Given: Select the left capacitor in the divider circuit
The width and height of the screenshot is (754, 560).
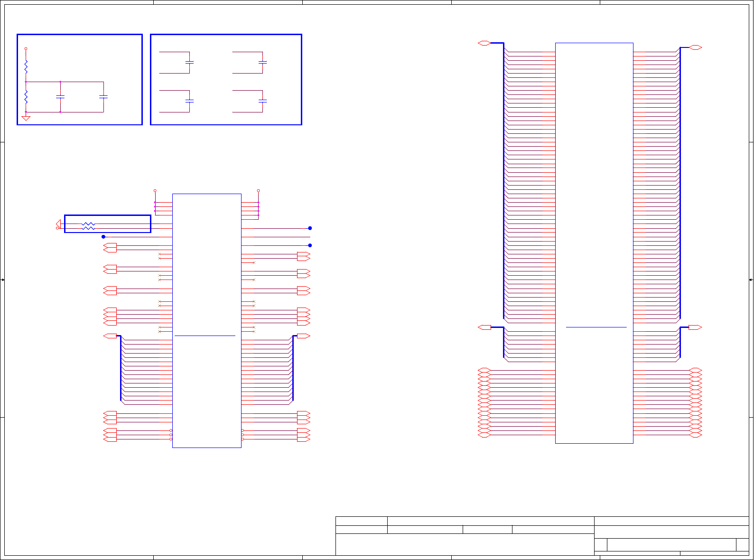Looking at the screenshot, I should coord(60,97).
